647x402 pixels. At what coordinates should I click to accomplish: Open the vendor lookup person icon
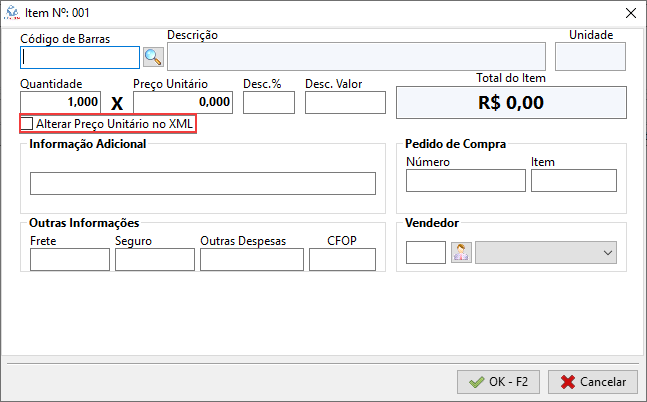tap(461, 253)
